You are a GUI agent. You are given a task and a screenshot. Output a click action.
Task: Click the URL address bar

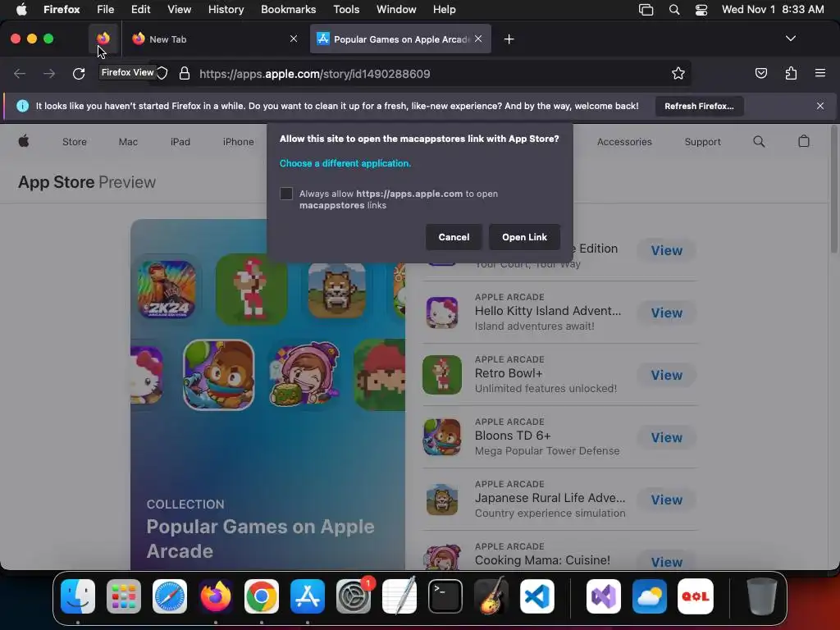421,73
